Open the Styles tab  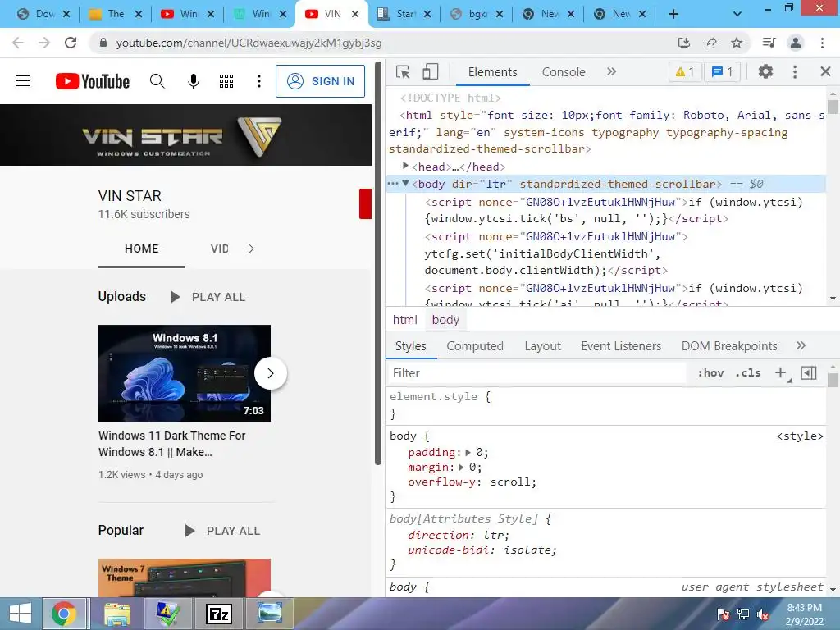point(411,346)
